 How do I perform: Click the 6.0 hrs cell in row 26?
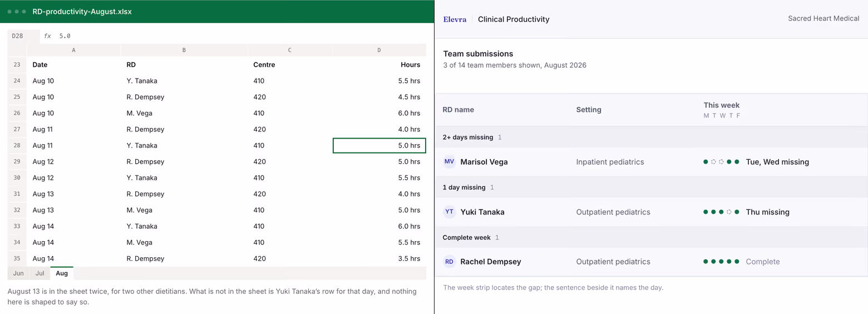pyautogui.click(x=379, y=113)
